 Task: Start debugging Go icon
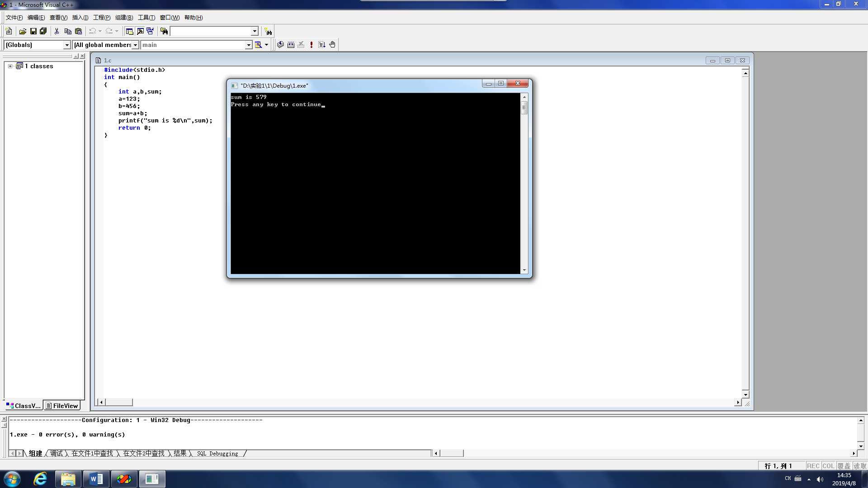click(x=322, y=45)
